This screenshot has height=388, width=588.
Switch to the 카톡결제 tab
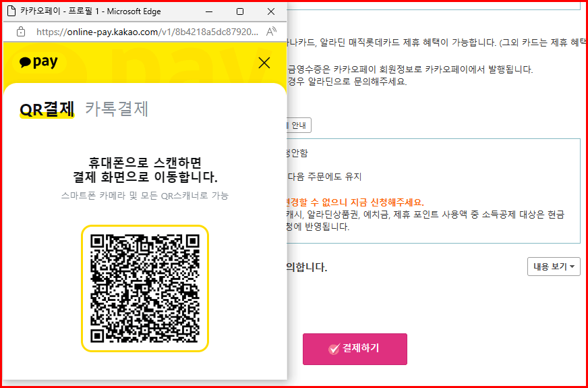click(117, 109)
